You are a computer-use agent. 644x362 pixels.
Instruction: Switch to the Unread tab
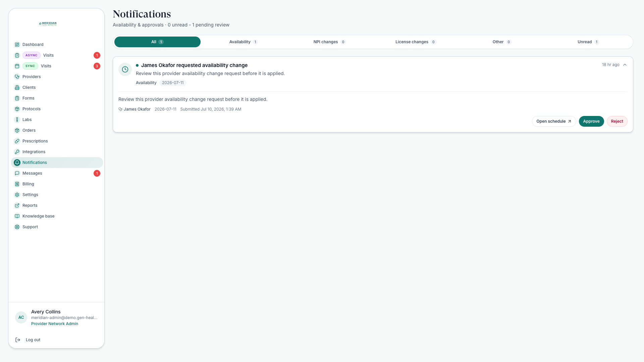(x=588, y=42)
